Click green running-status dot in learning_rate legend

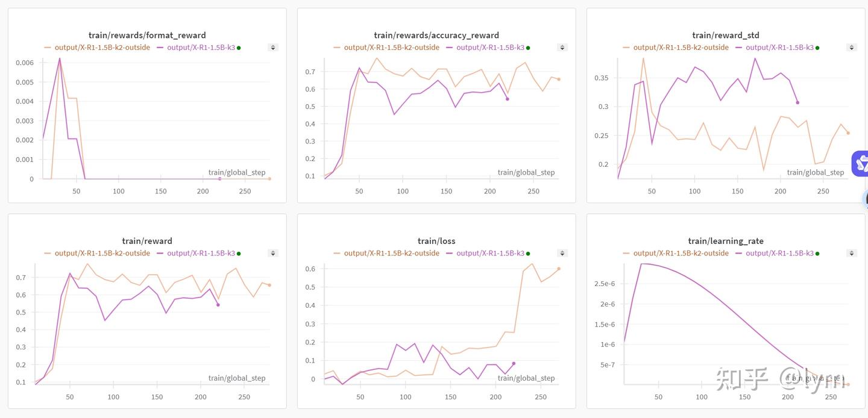817,254
